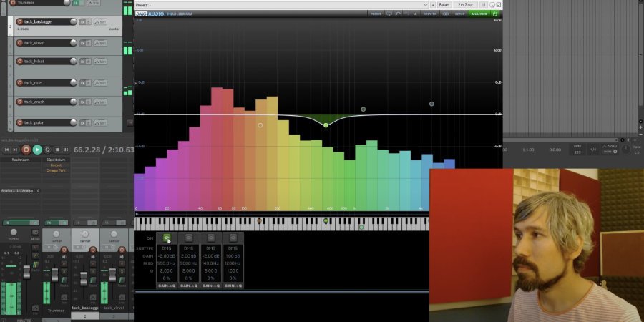Click GAIN->Q under the 140 Hz band
Viewport: 644px width, 322px height.
click(x=210, y=286)
